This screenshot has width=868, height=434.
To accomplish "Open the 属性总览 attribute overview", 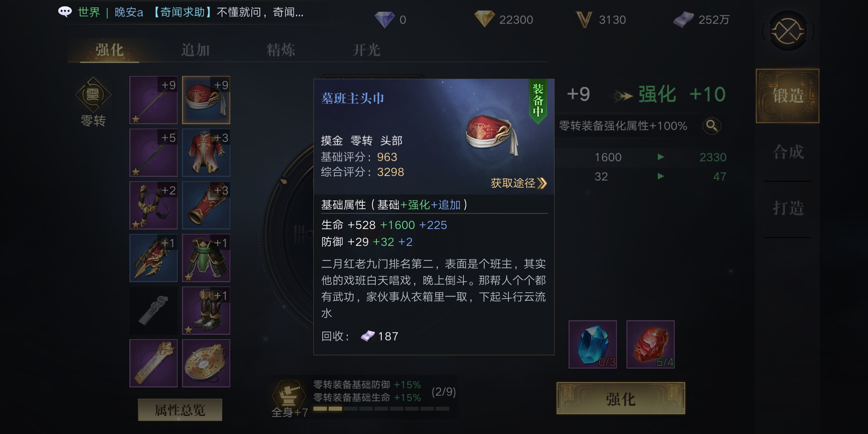I will (180, 410).
